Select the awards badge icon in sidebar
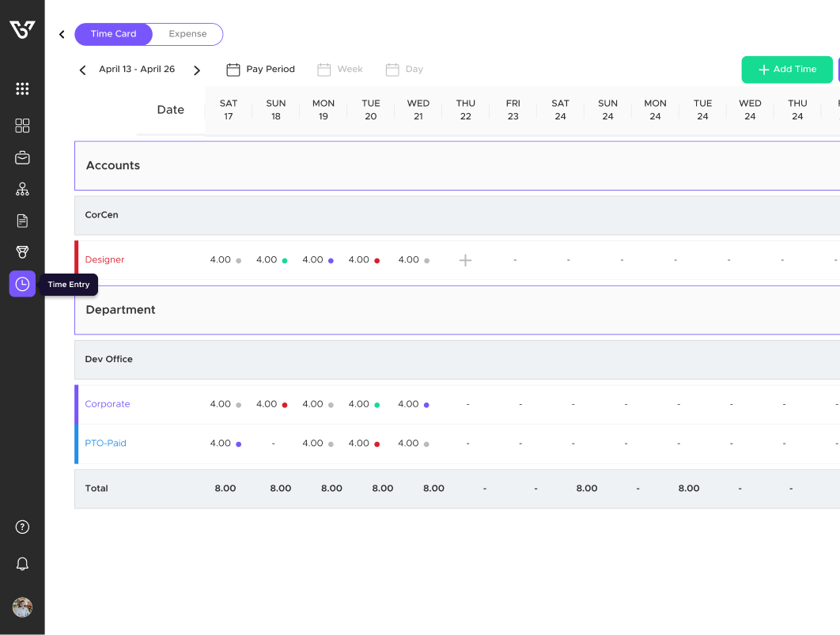The height and width of the screenshot is (635, 840). [x=22, y=252]
